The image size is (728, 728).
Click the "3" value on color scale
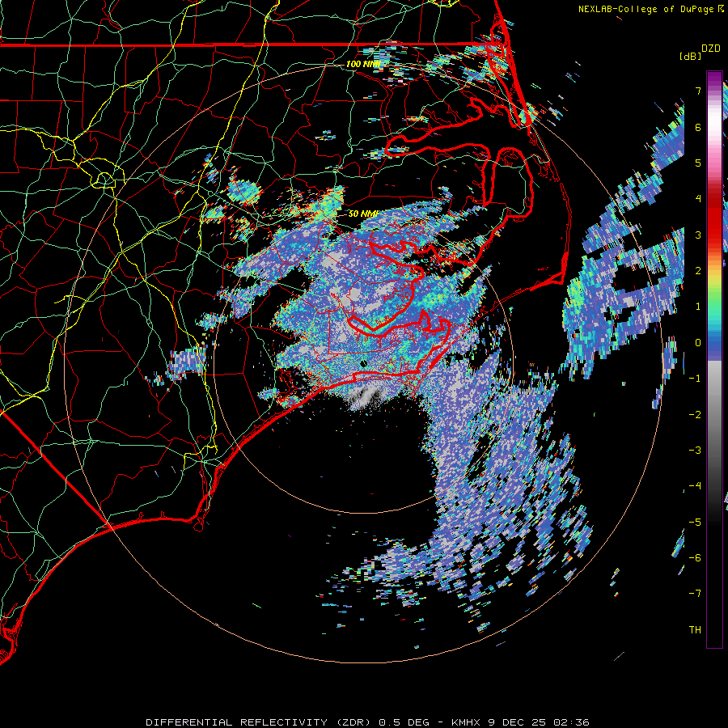[x=698, y=235]
